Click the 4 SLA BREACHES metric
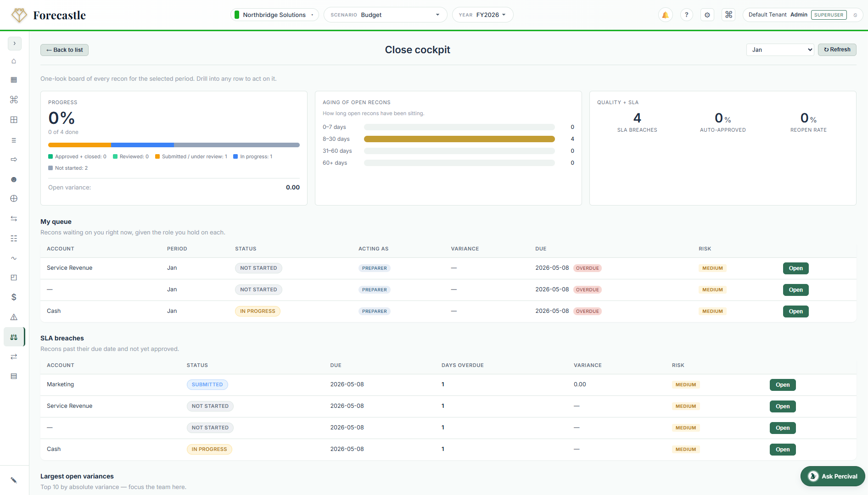The height and width of the screenshot is (495, 868). [x=637, y=122]
